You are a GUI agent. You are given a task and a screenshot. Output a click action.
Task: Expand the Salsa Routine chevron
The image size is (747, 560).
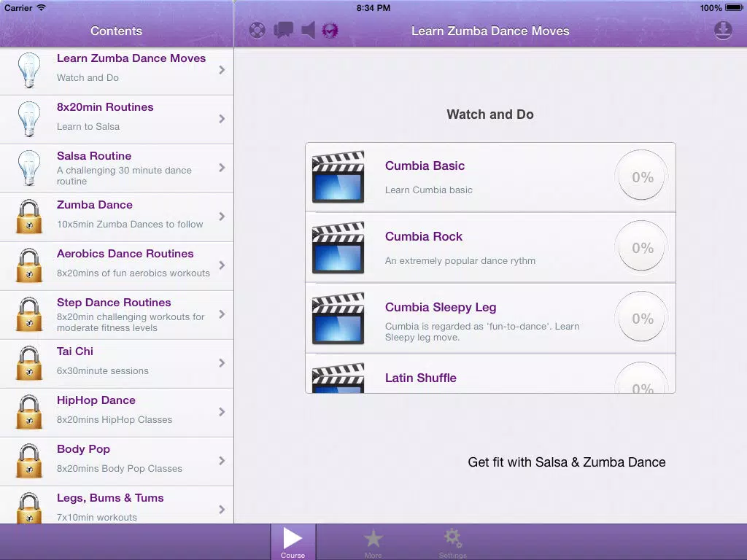(222, 168)
